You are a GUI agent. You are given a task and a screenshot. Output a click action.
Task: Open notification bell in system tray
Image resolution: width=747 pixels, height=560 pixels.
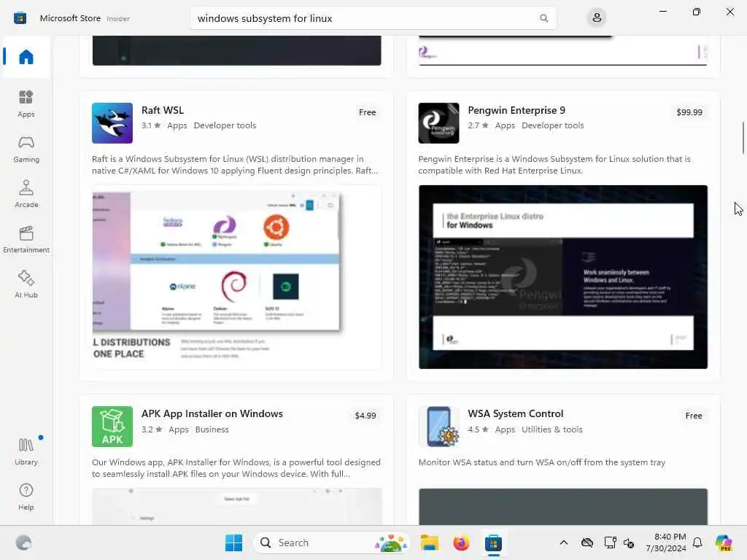click(697, 542)
